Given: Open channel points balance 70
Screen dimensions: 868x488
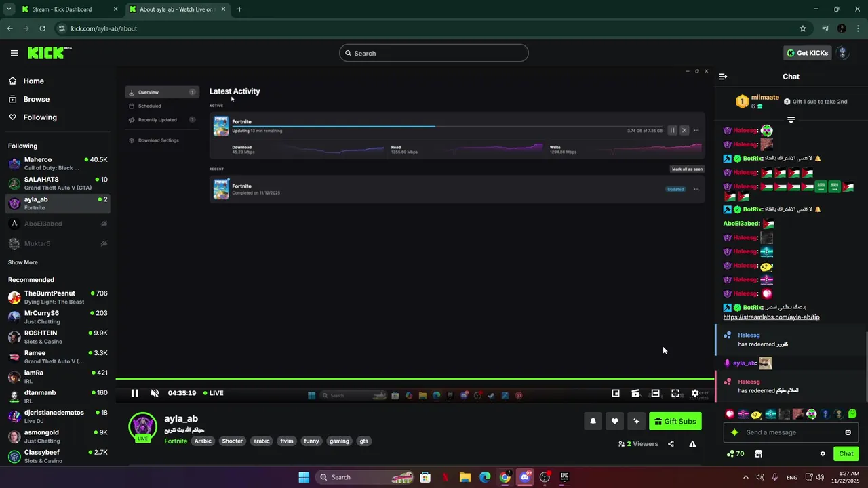Looking at the screenshot, I should [735, 454].
